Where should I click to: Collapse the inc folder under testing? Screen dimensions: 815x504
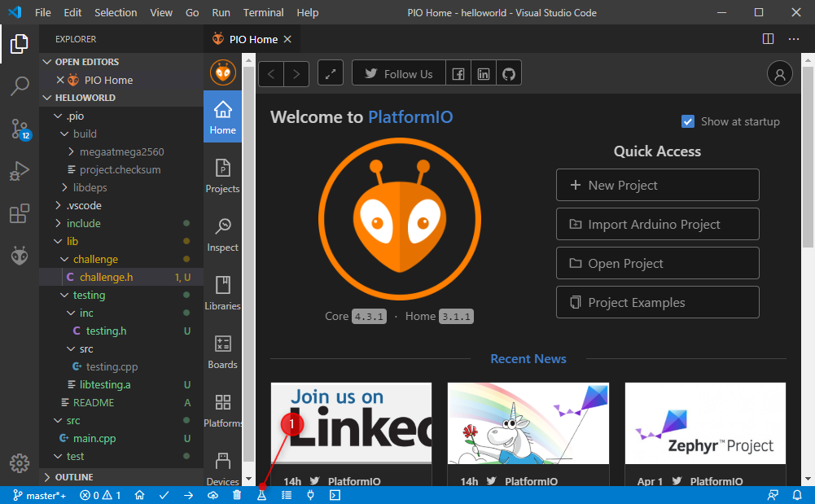click(121, 313)
